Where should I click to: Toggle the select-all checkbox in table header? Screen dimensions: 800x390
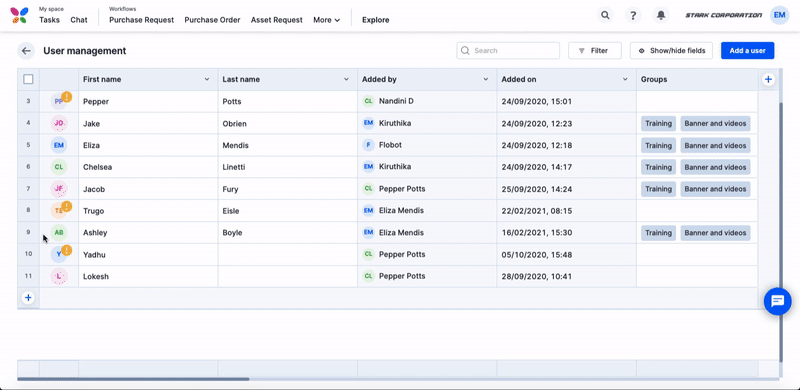coord(29,79)
